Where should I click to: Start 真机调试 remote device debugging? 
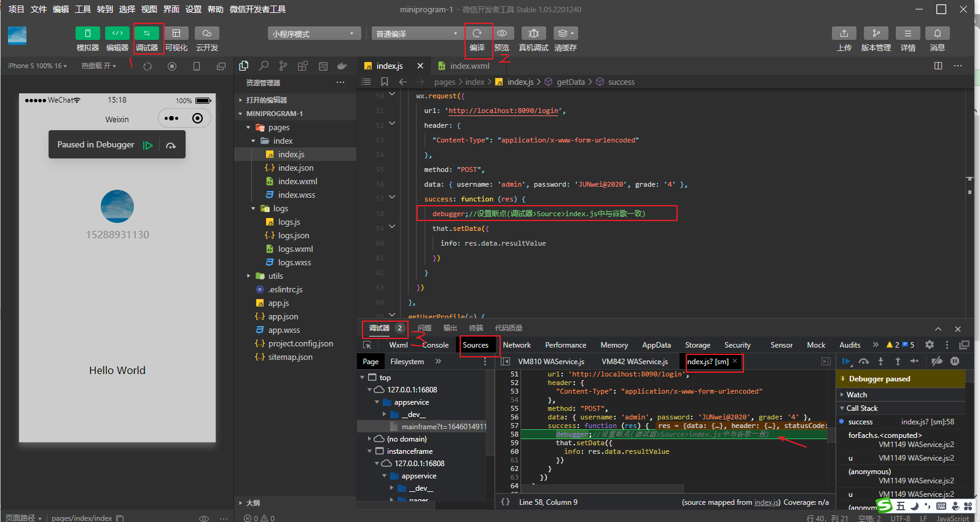coord(533,33)
